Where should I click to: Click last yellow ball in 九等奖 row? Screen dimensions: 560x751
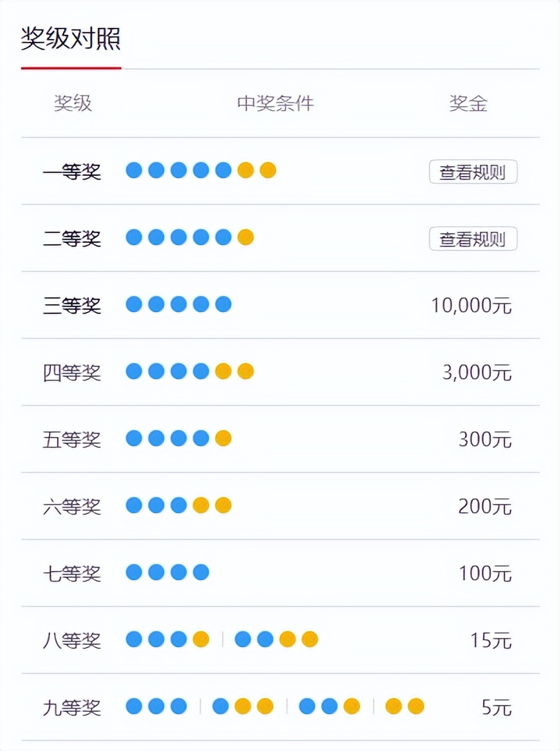416,706
